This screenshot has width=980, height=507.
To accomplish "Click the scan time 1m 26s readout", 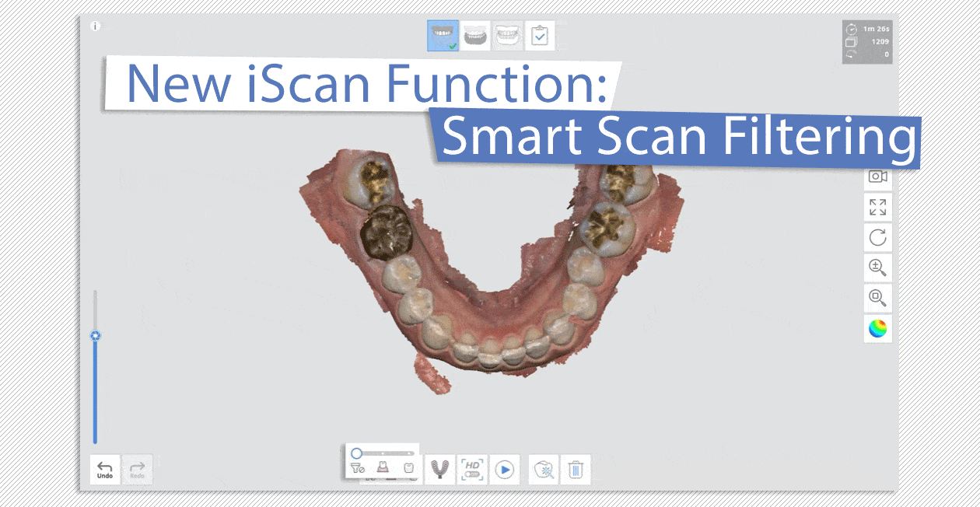I will point(877,29).
